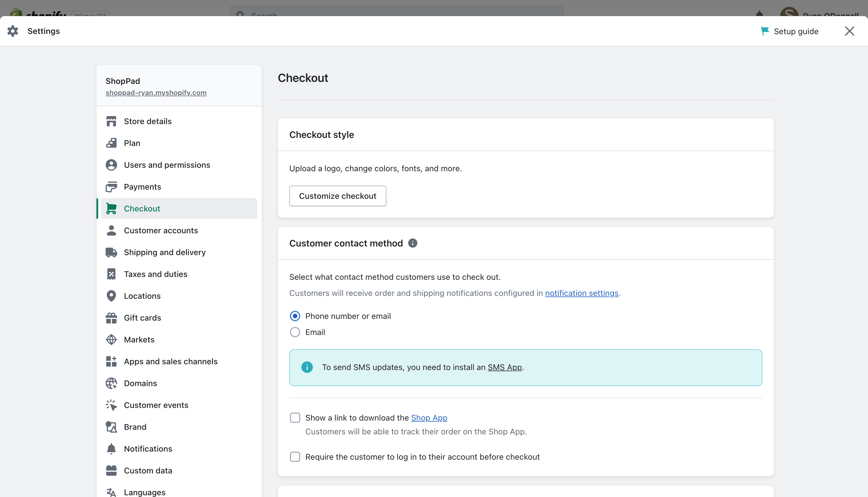The image size is (868, 497).
Task: Open Custom data settings
Action: 179,471
